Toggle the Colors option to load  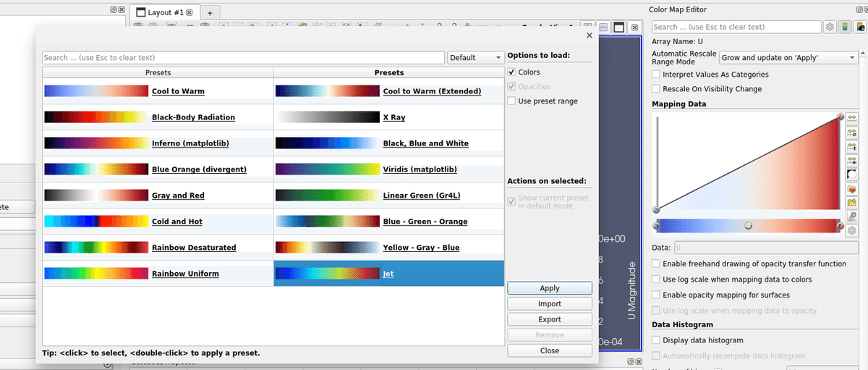(512, 72)
